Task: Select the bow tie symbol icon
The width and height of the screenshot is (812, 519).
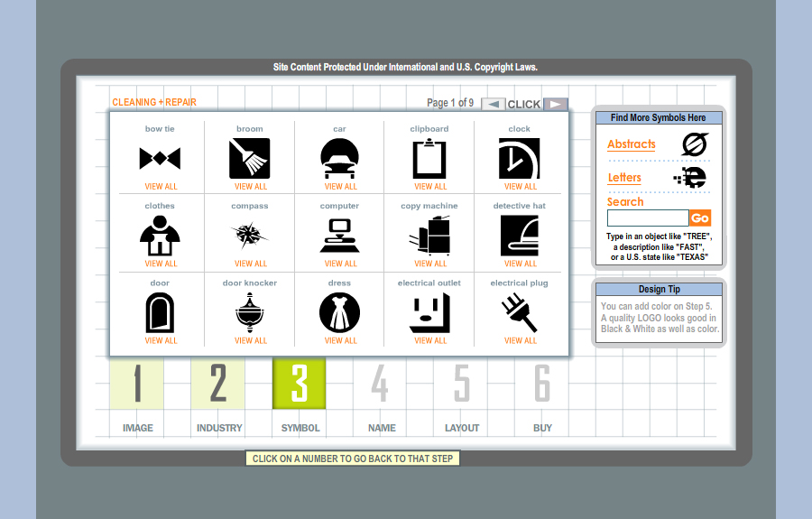Action: 160,159
